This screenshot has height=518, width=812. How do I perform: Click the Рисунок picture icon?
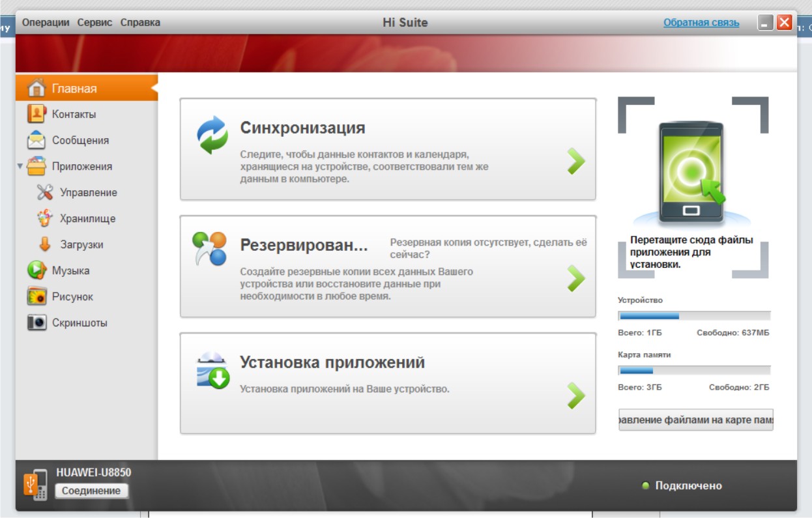point(36,296)
